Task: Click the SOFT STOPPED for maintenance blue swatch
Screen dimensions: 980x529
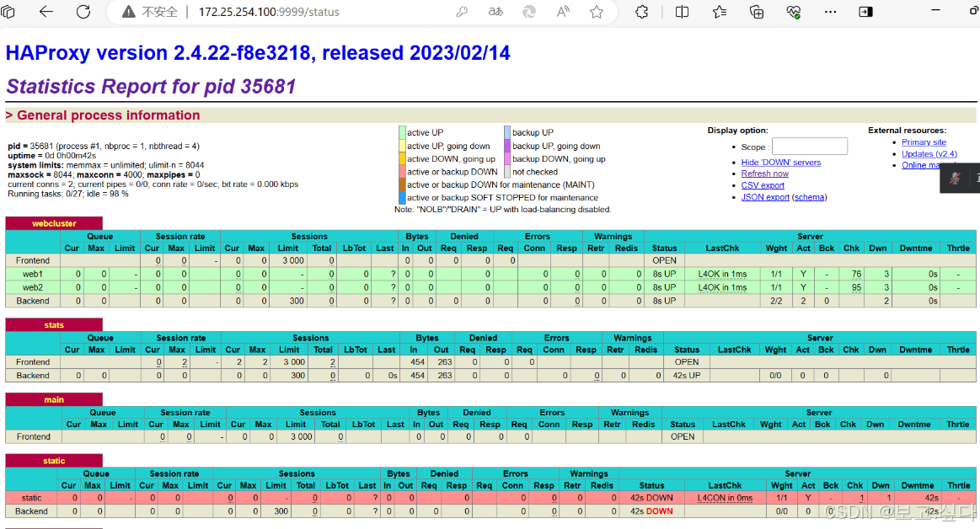Action: (x=402, y=197)
